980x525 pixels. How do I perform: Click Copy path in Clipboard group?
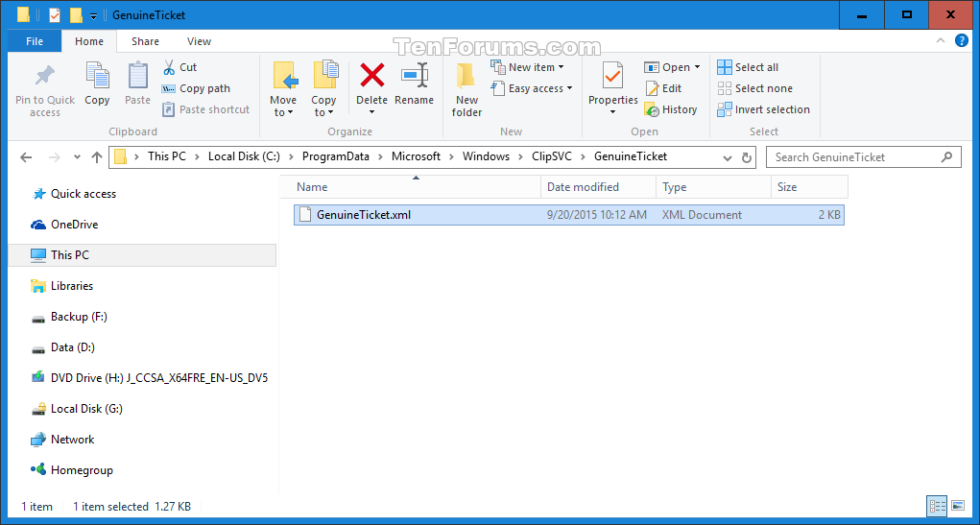tap(196, 88)
